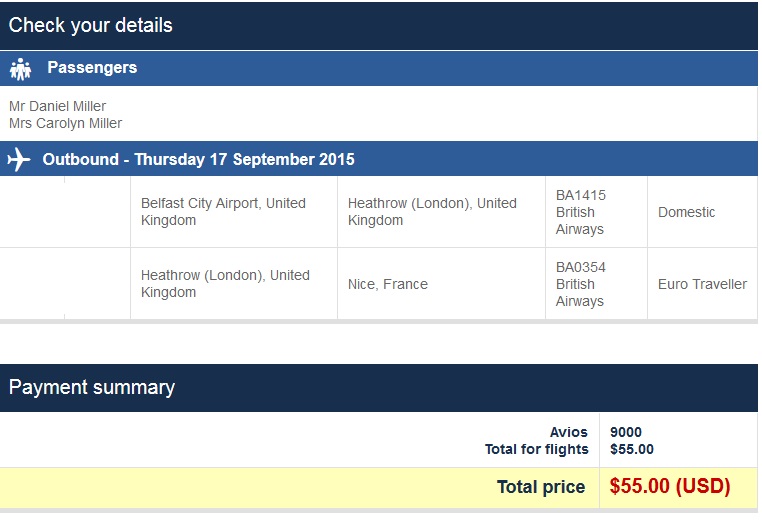Viewport: 762px width, 527px height.
Task: Click the Euro Traveller cabin cell
Action: point(702,284)
